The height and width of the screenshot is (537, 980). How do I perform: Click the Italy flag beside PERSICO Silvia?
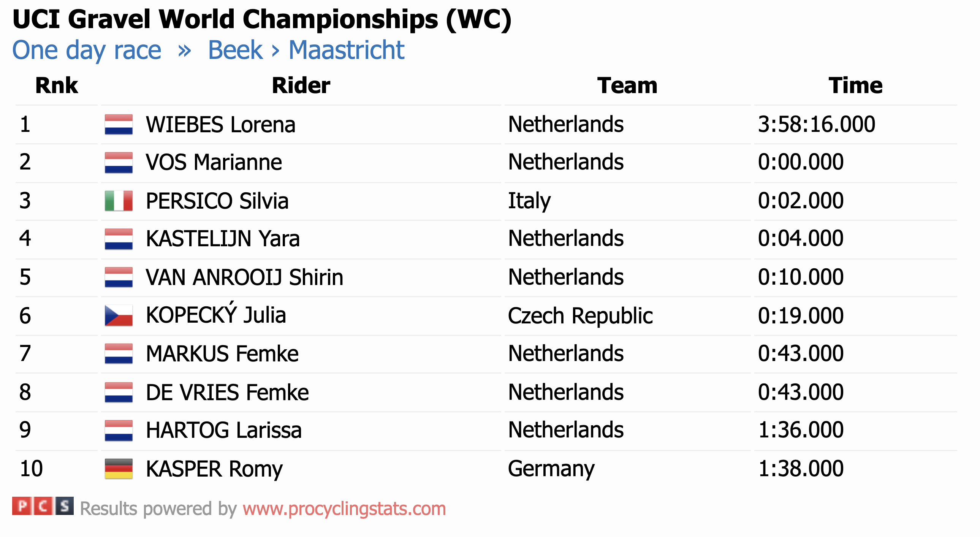119,201
